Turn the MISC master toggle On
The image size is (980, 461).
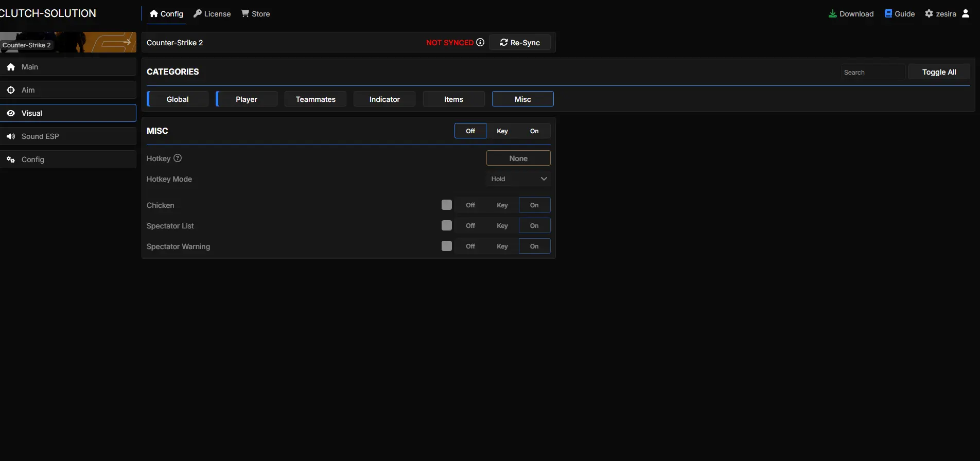(x=534, y=131)
